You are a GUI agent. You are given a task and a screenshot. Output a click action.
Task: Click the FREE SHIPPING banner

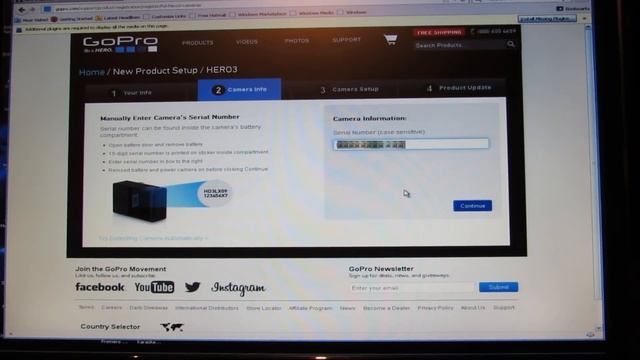(439, 32)
